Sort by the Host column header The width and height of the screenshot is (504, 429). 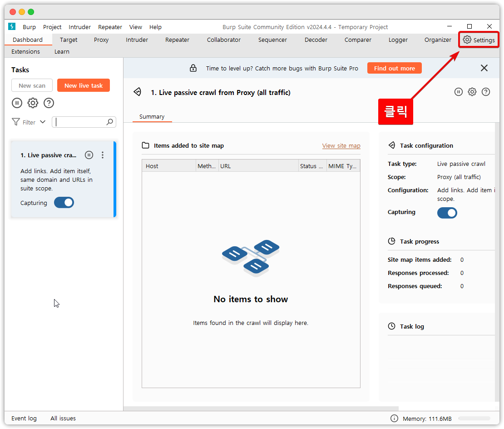click(x=169, y=166)
